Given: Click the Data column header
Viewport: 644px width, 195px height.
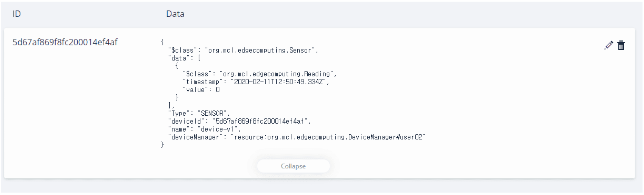Looking at the screenshot, I should [x=175, y=14].
